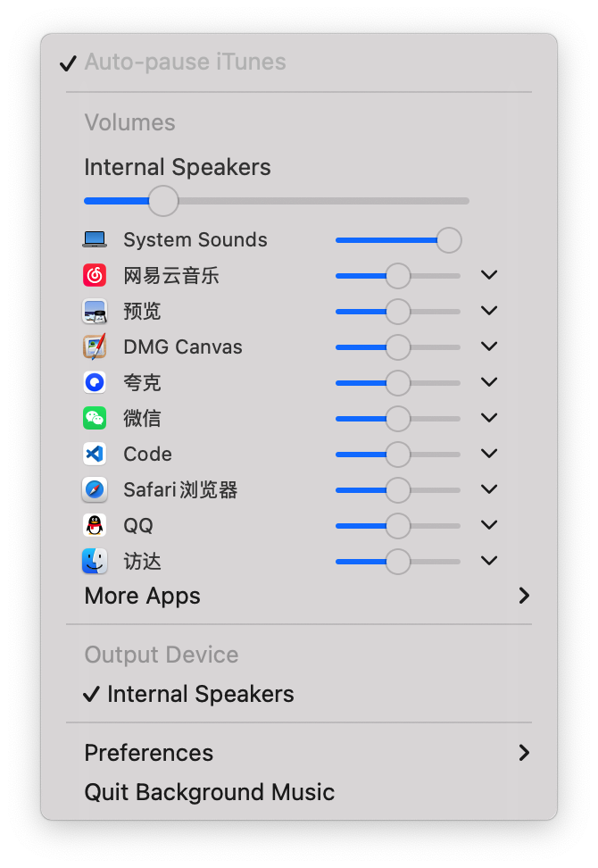598x868 pixels.
Task: Click the Internal Speakers main volume slider
Action: click(277, 201)
